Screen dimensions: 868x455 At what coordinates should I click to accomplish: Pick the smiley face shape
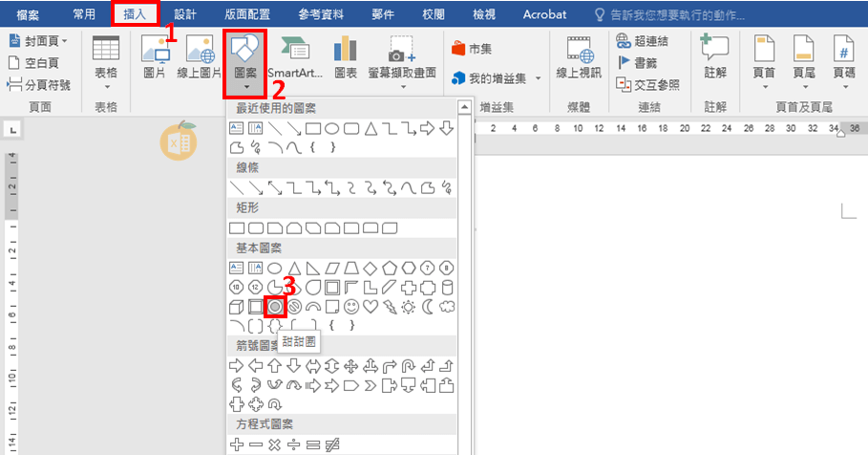tap(352, 307)
